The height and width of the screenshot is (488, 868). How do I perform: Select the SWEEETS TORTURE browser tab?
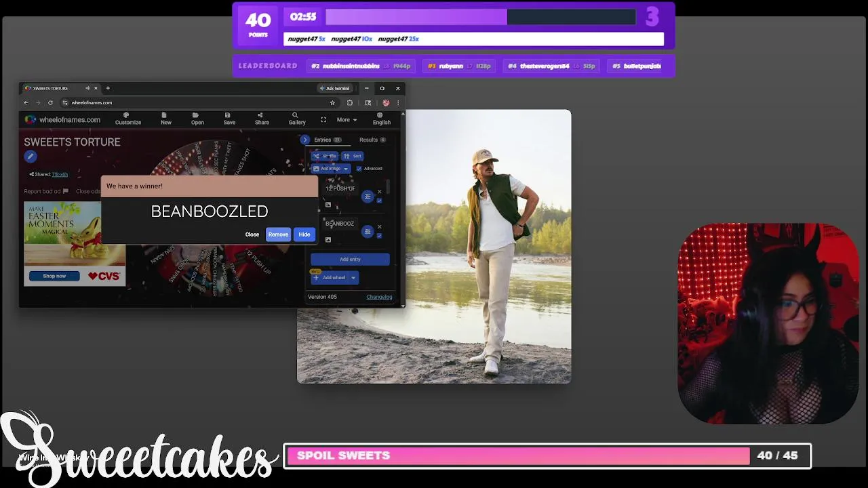tap(61, 88)
